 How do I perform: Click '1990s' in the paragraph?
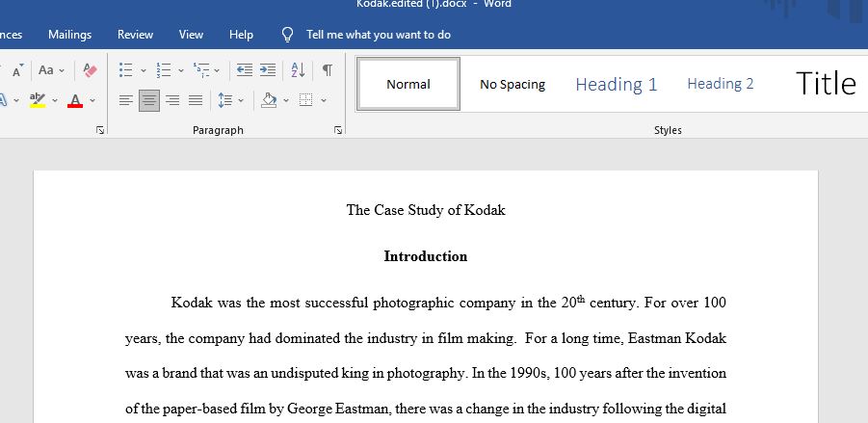pos(530,374)
